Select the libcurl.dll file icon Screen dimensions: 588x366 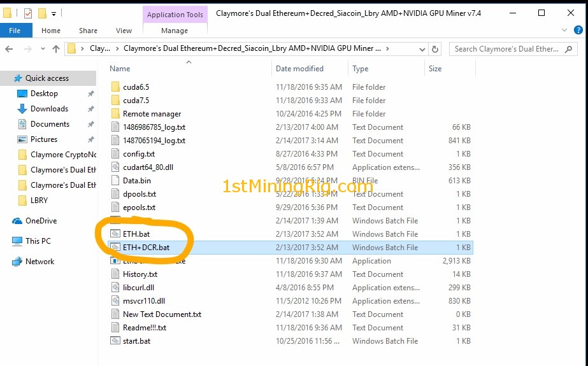(115, 288)
